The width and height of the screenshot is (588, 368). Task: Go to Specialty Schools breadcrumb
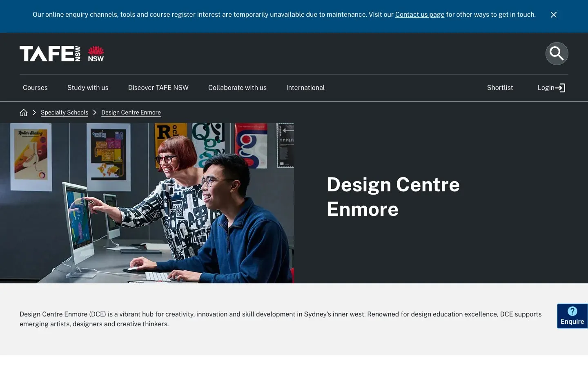65,112
